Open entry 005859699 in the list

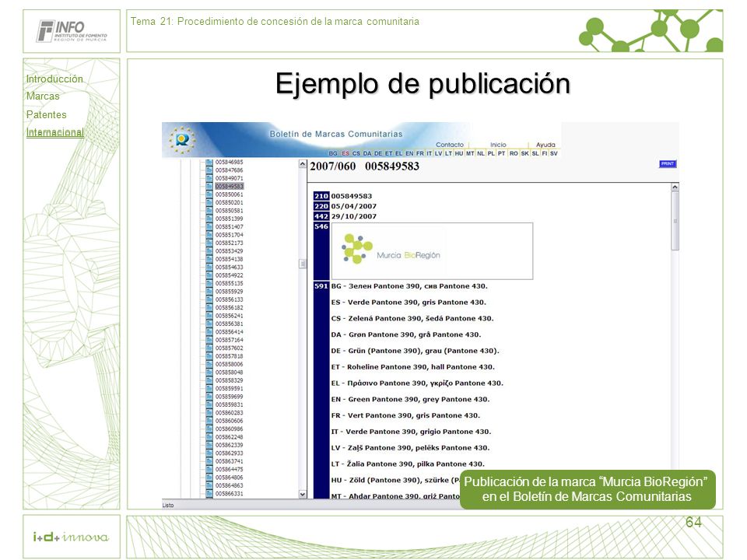click(229, 397)
